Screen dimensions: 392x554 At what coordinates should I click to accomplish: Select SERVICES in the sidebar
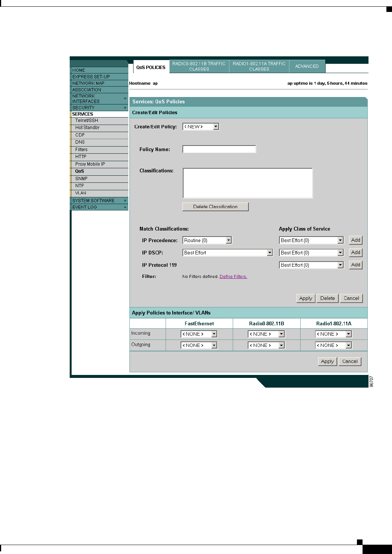pyautogui.click(x=99, y=114)
